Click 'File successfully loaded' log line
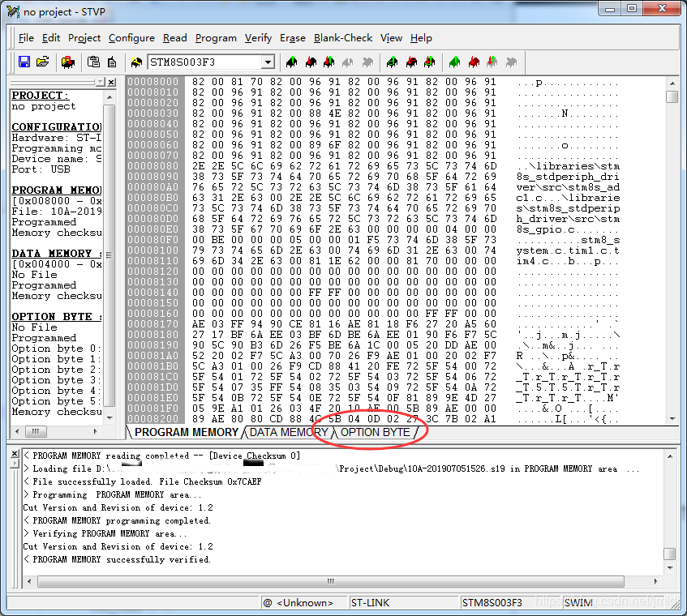The height and width of the screenshot is (616, 687). (x=143, y=481)
